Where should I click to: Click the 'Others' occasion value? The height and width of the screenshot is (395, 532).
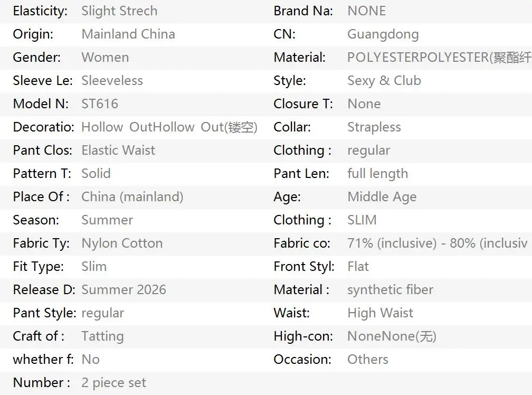(x=368, y=360)
